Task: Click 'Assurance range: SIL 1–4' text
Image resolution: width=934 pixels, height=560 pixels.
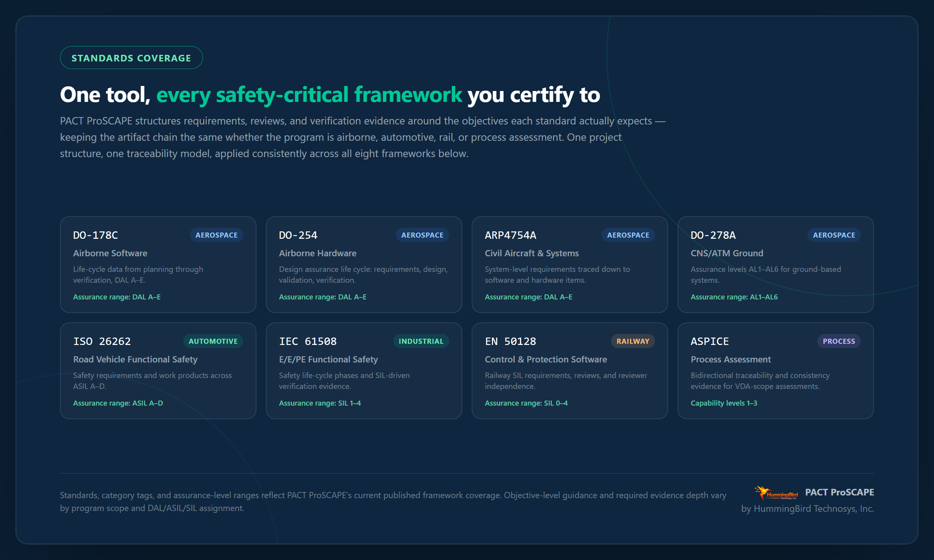Action: tap(320, 403)
